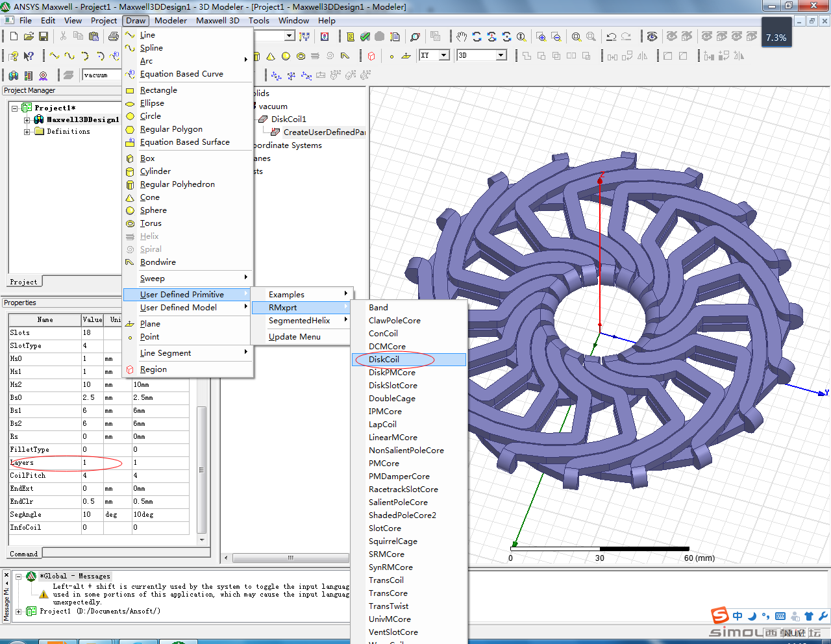The width and height of the screenshot is (831, 644).
Task: Open the Examples submenu
Action: point(302,294)
